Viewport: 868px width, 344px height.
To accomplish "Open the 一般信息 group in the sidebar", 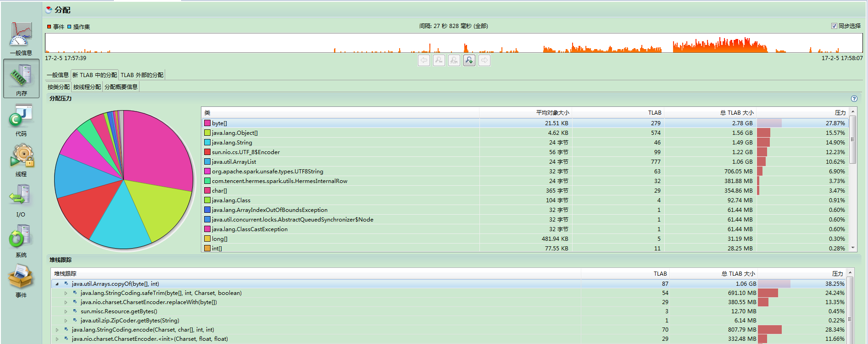I will point(21,39).
